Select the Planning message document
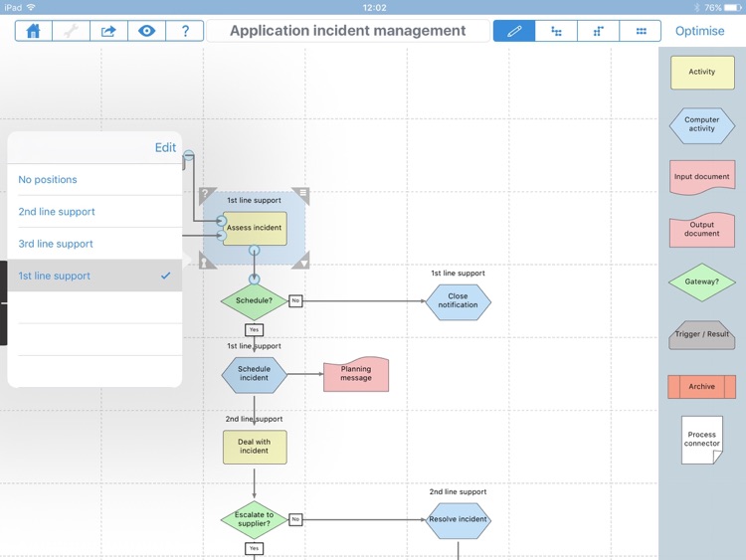746x560 pixels. pos(356,374)
